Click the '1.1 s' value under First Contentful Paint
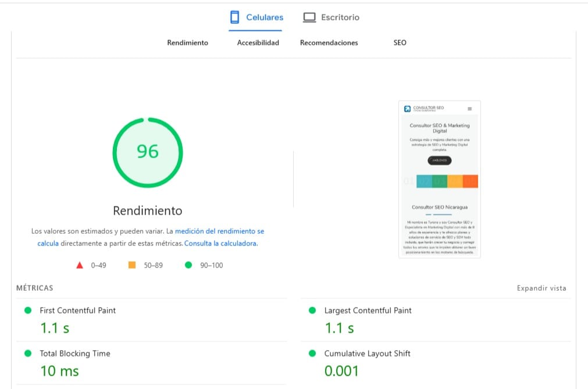Viewport: 588px width, 389px height. (x=55, y=329)
